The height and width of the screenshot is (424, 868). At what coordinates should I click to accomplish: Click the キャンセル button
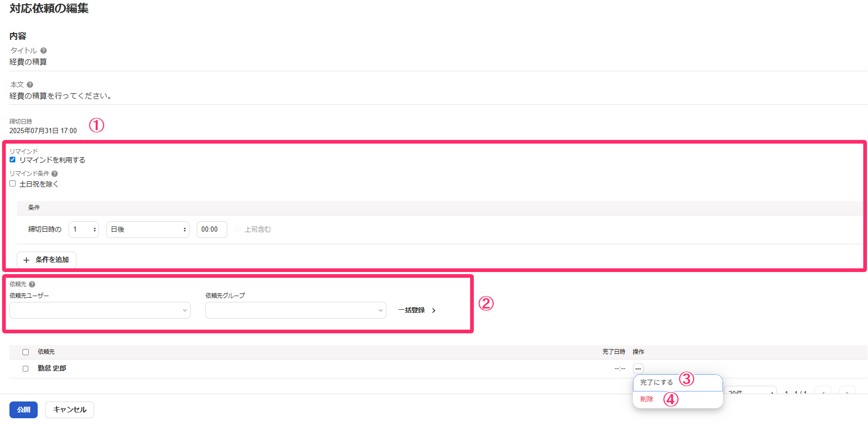(70, 410)
